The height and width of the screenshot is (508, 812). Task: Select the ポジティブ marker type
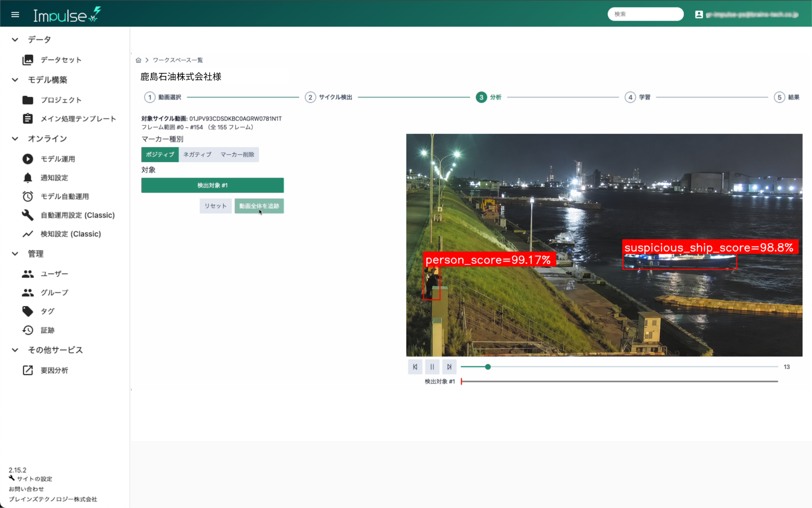click(160, 154)
